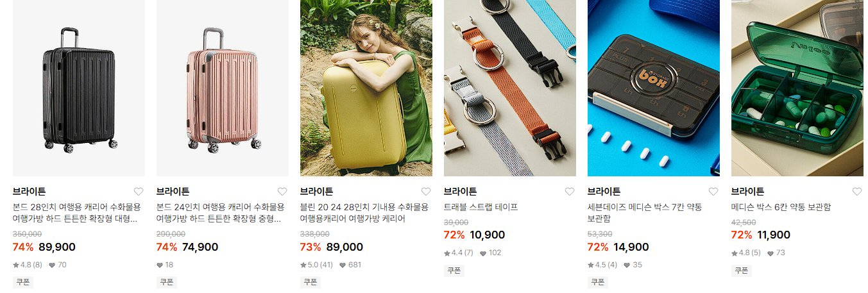Viewport: 868px width, 293px height.
Task: Open the black suitcase product image
Action: click(x=79, y=88)
